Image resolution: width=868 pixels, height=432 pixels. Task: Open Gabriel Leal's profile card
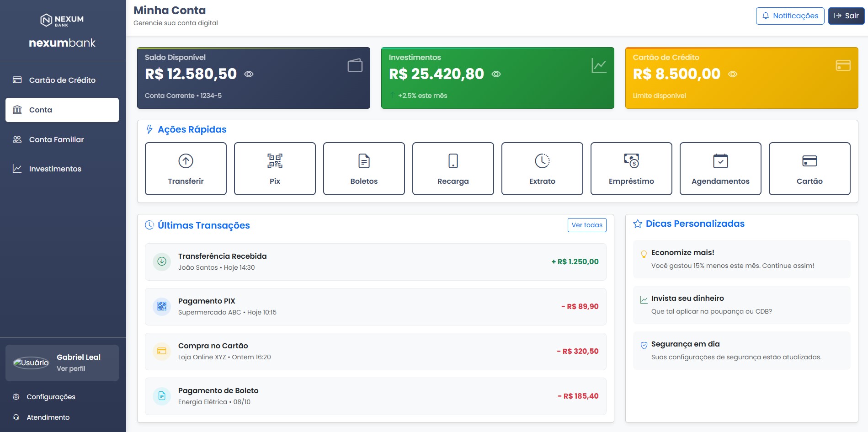62,363
